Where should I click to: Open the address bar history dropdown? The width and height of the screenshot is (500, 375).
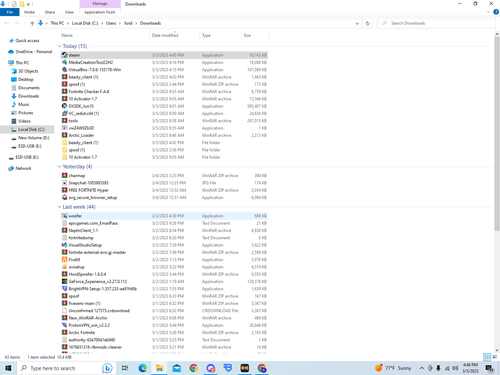click(x=357, y=23)
